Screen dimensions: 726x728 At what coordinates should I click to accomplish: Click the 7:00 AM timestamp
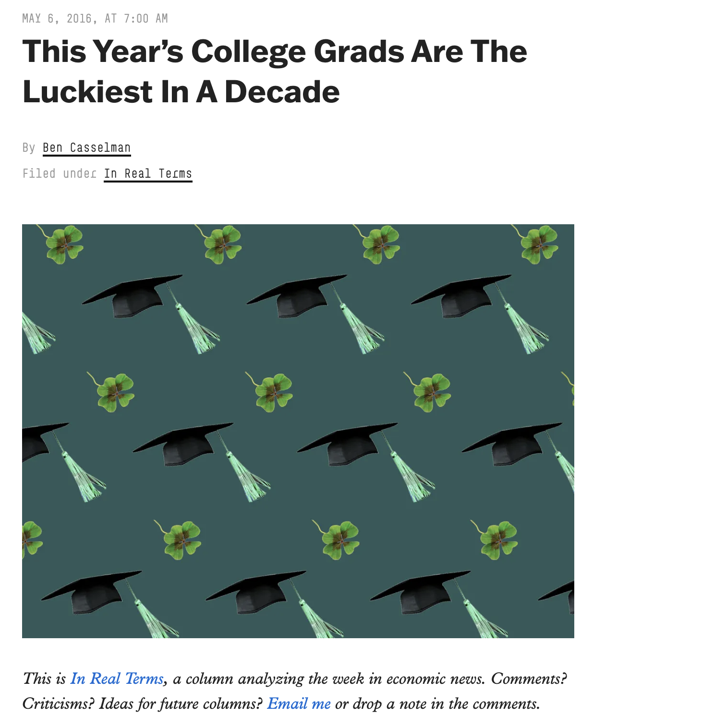(145, 19)
